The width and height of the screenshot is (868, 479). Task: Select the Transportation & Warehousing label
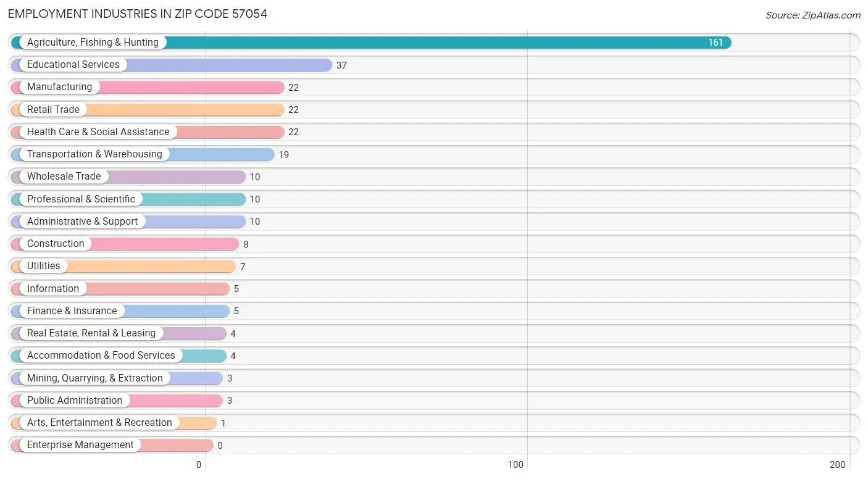point(94,154)
